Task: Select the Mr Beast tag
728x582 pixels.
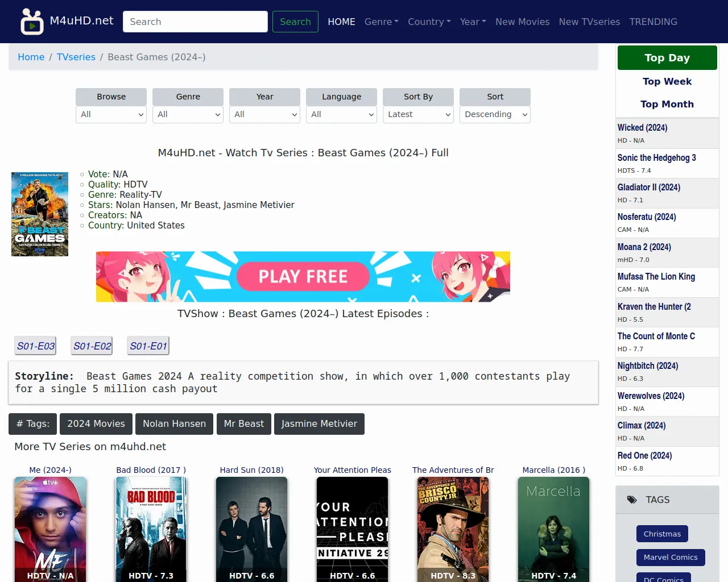Action: tap(244, 424)
